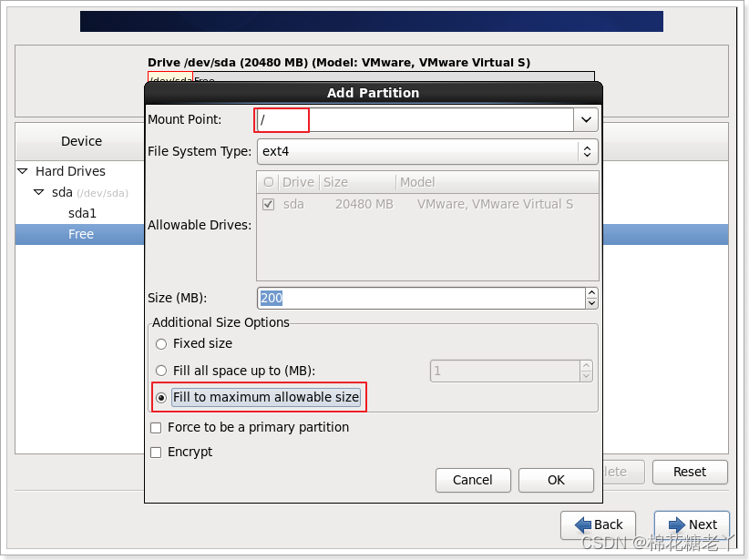Select Fill to maximum allowable size

click(x=161, y=397)
